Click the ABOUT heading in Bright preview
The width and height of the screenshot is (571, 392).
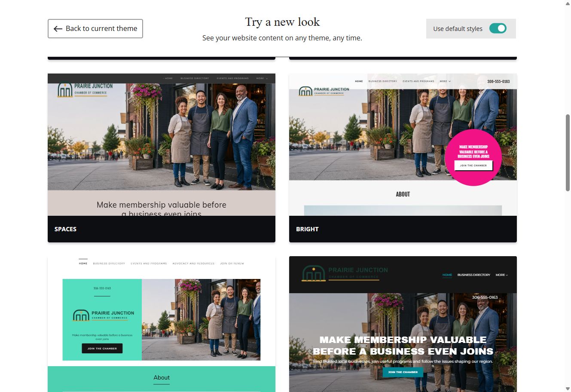[x=403, y=194]
